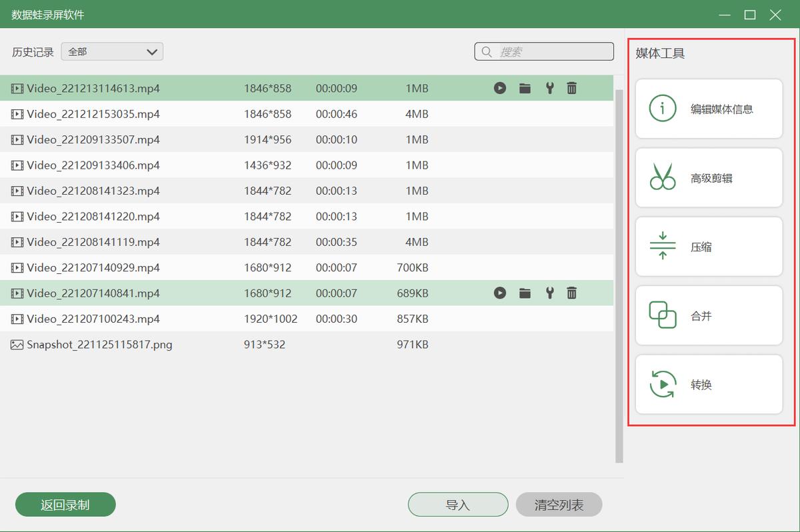Image resolution: width=800 pixels, height=532 pixels.
Task: Play Video_221207140841.mp4 using its play icon
Action: pyautogui.click(x=500, y=293)
